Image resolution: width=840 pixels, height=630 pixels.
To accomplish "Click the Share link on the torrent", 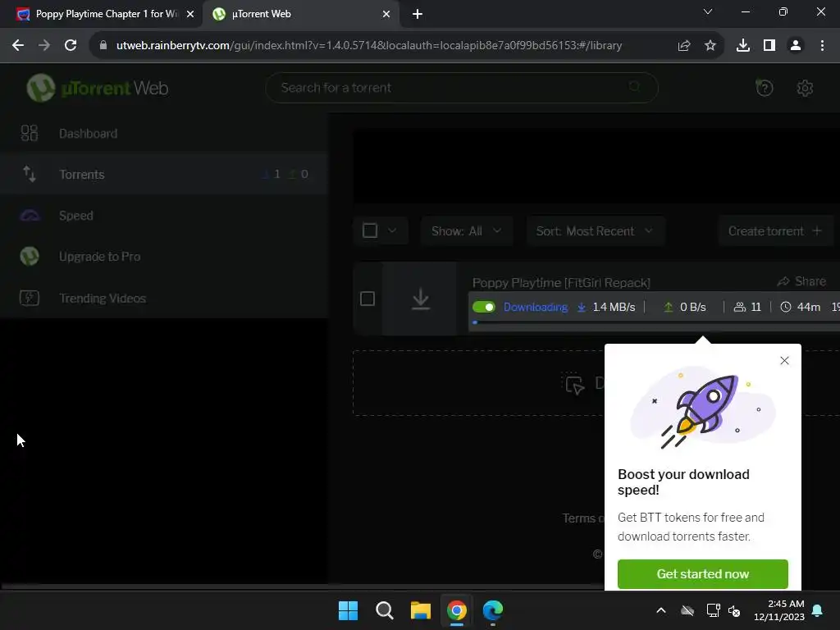I will click(x=801, y=281).
